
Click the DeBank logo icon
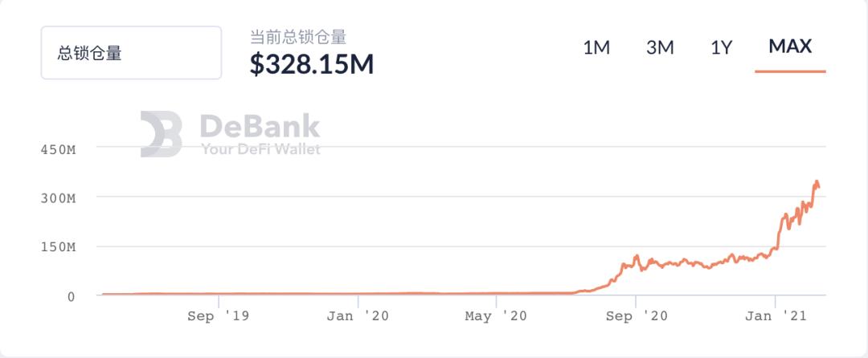[161, 134]
